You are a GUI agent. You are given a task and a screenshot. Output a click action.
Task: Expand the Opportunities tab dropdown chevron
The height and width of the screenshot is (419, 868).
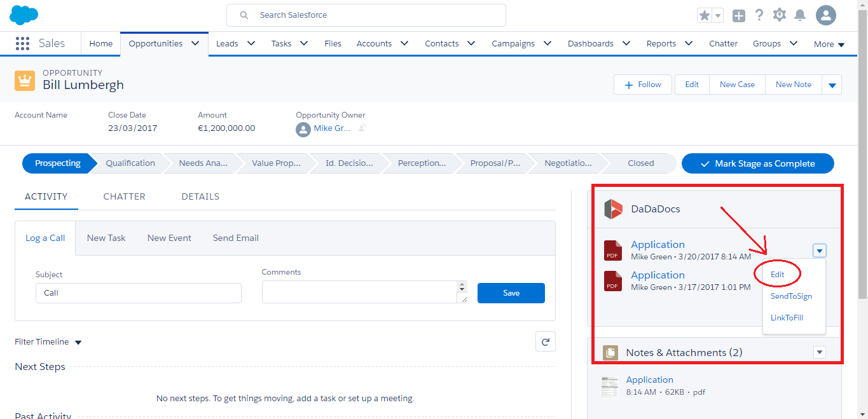point(195,43)
